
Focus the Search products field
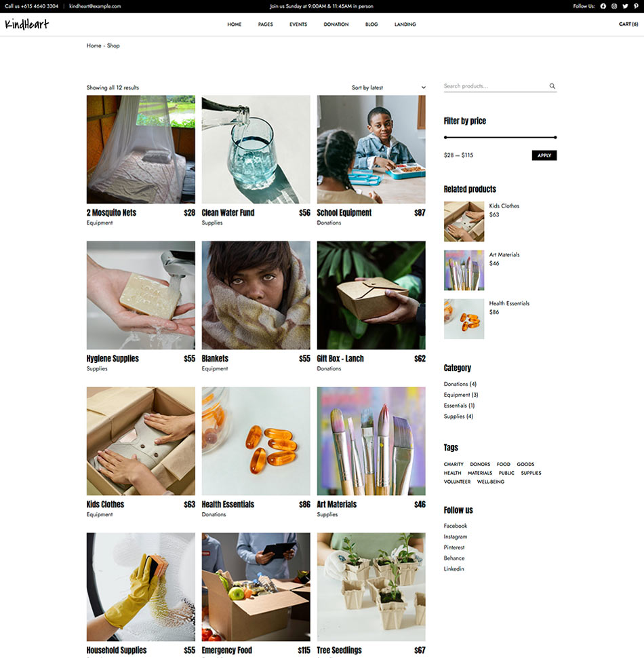click(496, 86)
